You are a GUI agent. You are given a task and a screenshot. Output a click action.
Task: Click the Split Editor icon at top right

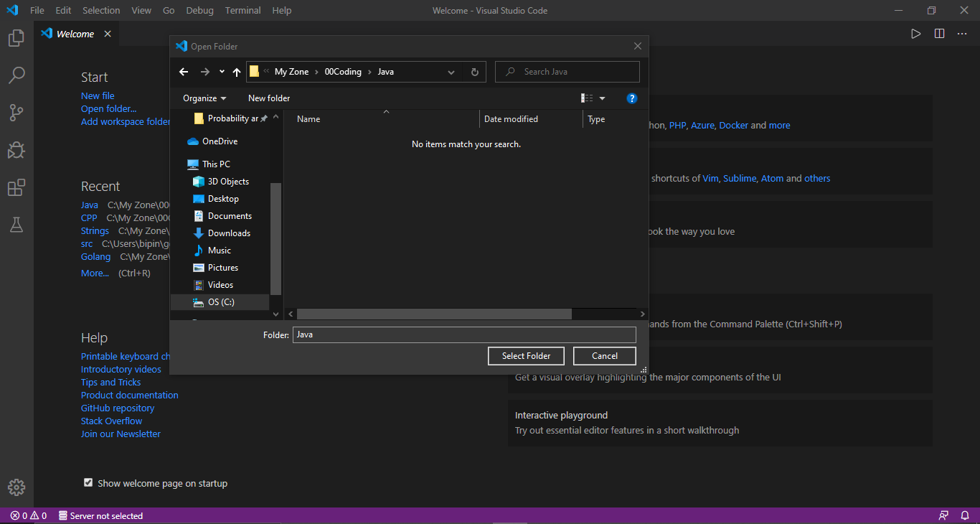coord(939,33)
